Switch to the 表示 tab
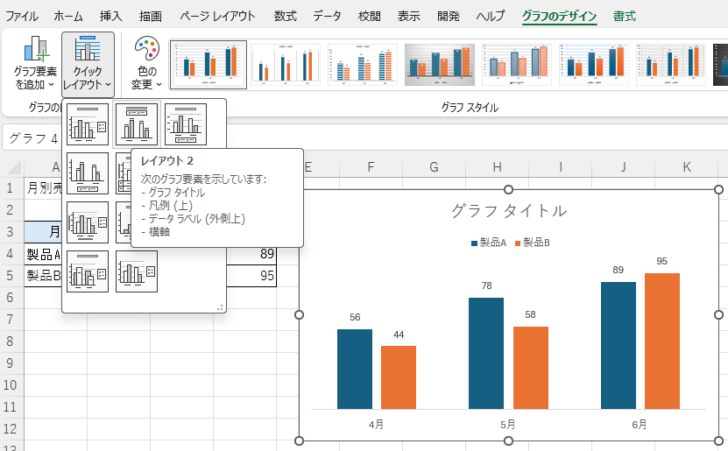728x451 pixels. 409,16
